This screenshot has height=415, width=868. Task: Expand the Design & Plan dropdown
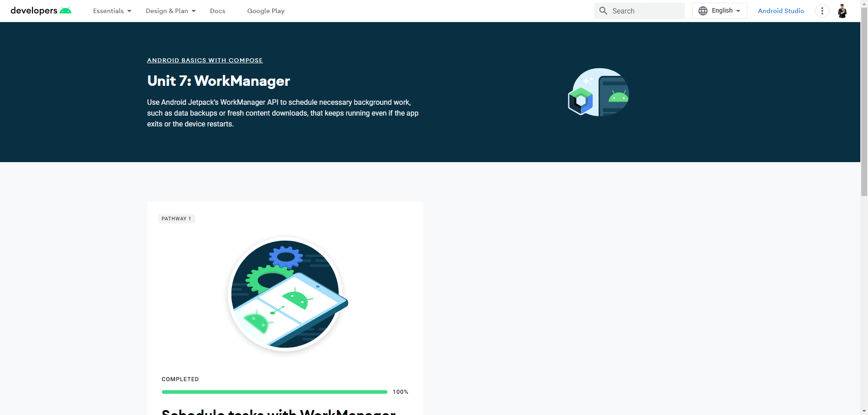[x=170, y=11]
